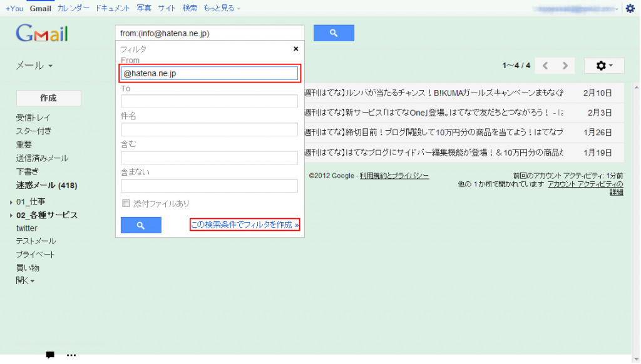
Task: Go to the previous page of messages
Action: tap(544, 65)
